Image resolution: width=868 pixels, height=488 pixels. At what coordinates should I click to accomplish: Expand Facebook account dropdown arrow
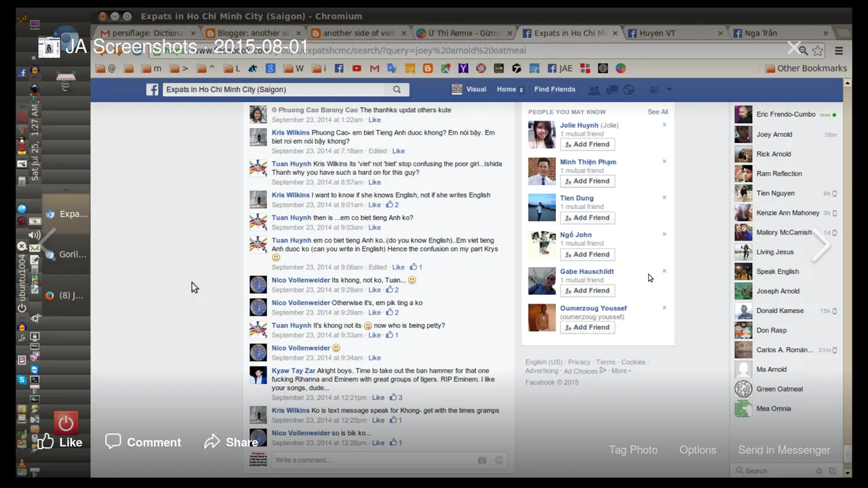pyautogui.click(x=669, y=89)
